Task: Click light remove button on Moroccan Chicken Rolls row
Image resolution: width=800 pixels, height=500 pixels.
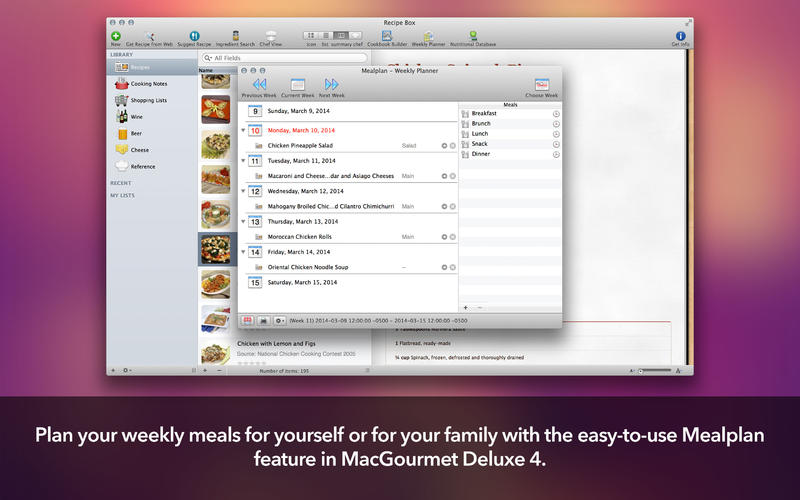Action: (x=453, y=237)
